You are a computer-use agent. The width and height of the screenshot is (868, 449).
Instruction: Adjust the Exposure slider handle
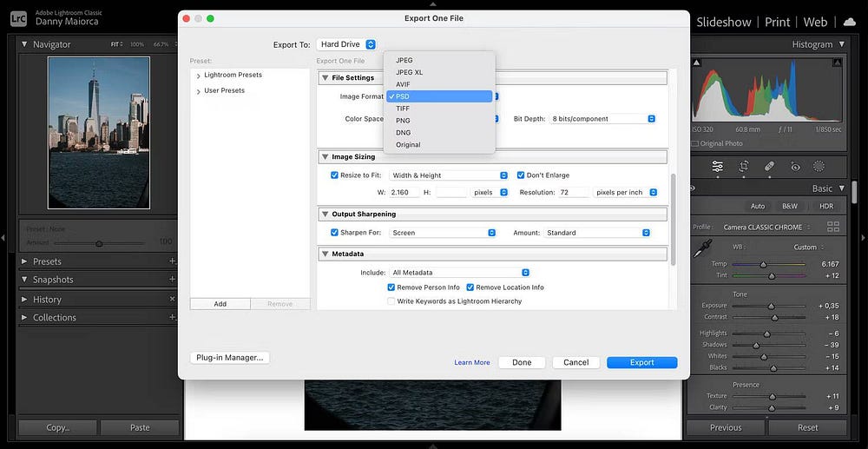click(x=771, y=306)
